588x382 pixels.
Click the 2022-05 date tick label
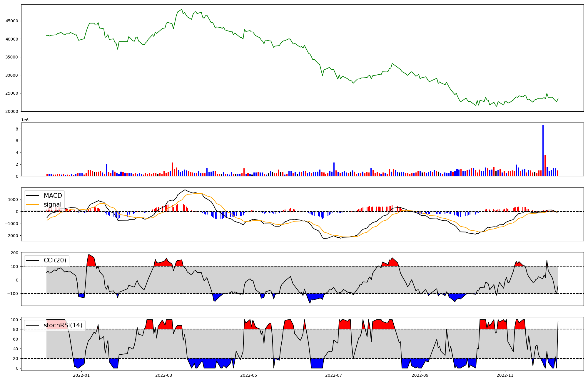click(249, 375)
